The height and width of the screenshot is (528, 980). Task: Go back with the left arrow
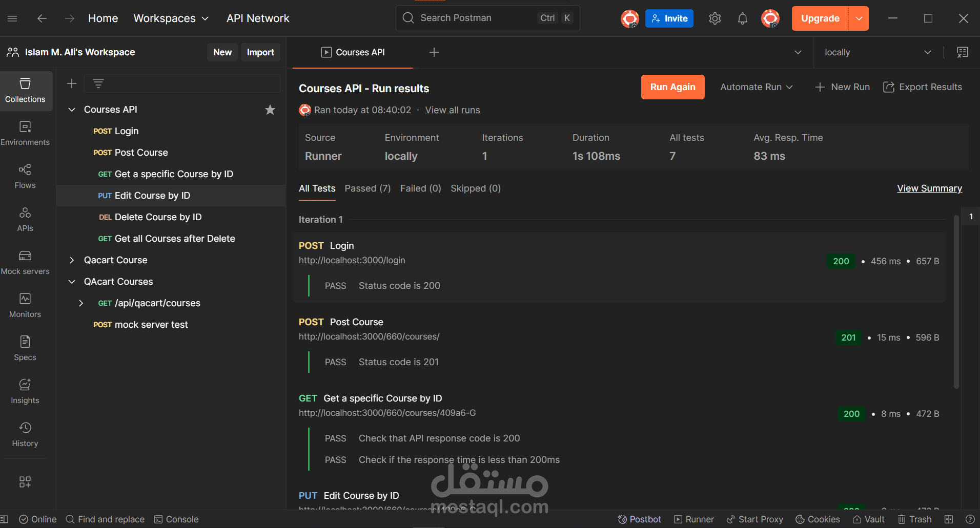(x=42, y=18)
